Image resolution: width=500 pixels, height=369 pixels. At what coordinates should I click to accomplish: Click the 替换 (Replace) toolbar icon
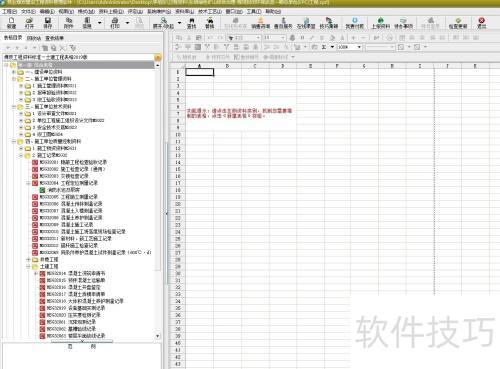(x=210, y=23)
